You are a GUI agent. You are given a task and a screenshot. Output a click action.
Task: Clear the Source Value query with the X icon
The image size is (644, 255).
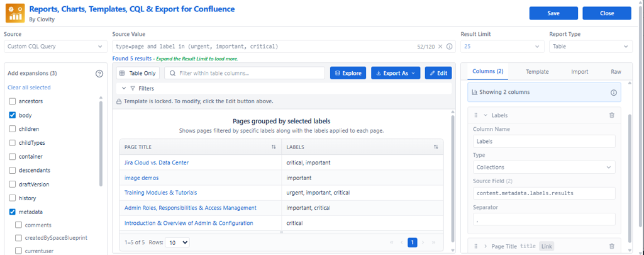coord(440,47)
